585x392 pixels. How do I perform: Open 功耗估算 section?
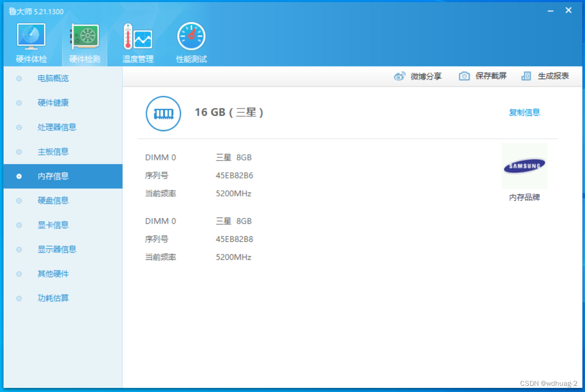(x=53, y=298)
